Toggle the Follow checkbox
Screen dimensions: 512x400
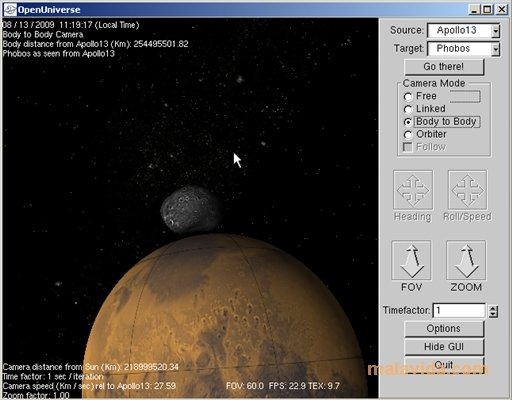[408, 147]
